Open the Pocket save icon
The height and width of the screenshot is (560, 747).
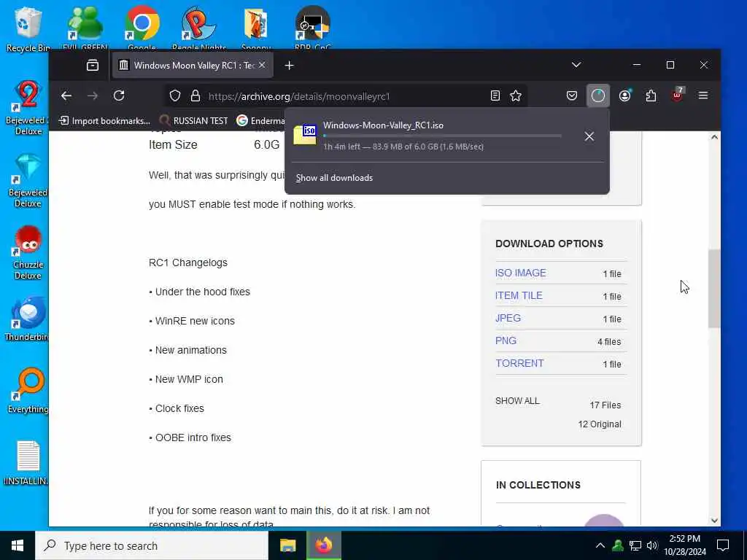coord(572,96)
